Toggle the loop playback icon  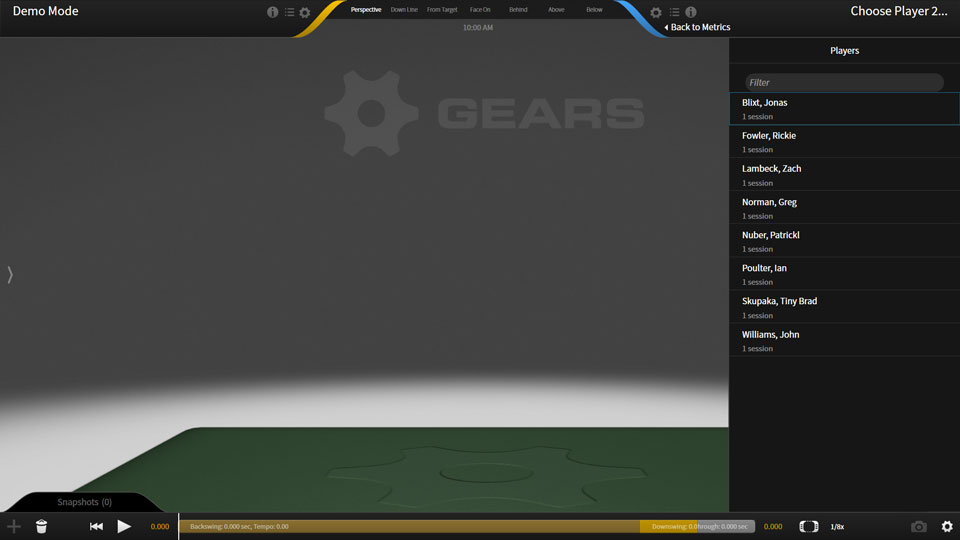[x=809, y=527]
